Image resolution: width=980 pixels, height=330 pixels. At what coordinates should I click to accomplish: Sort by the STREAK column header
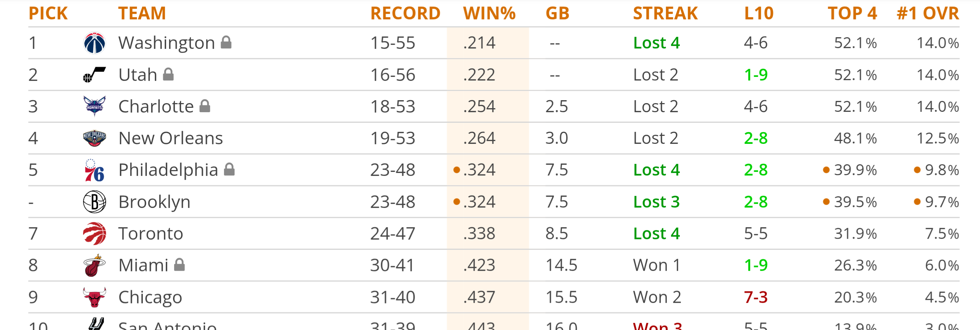click(x=665, y=13)
